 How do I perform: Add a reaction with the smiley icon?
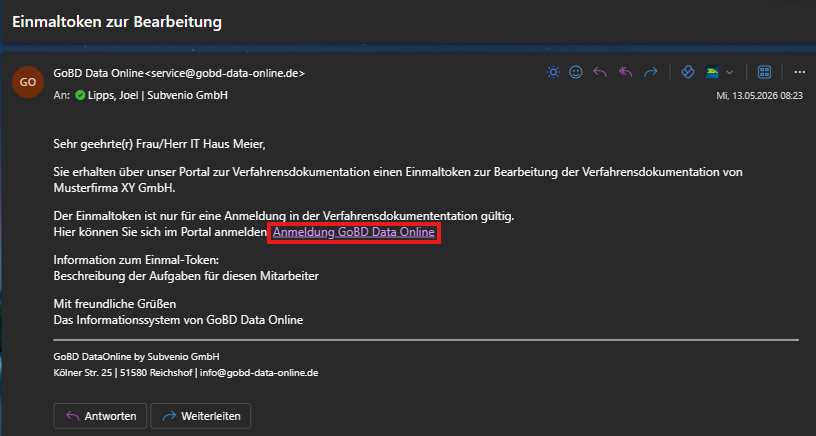coord(576,72)
